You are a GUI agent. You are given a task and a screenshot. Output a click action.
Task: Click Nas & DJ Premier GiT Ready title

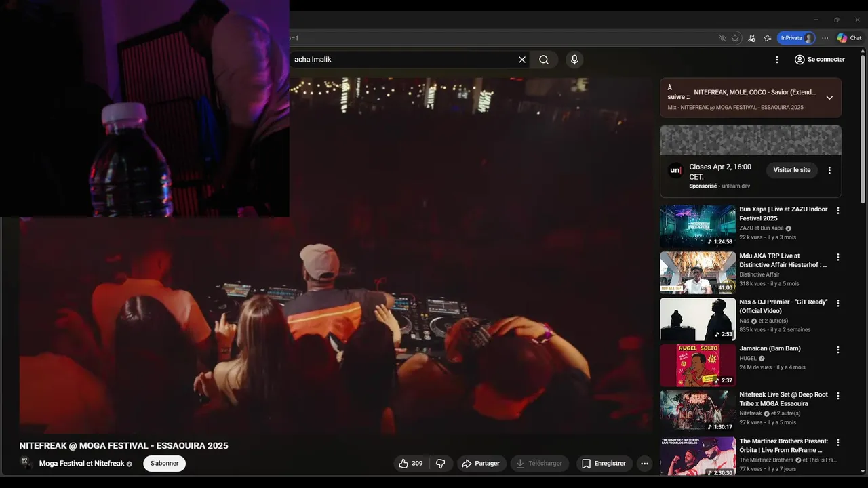pos(783,306)
